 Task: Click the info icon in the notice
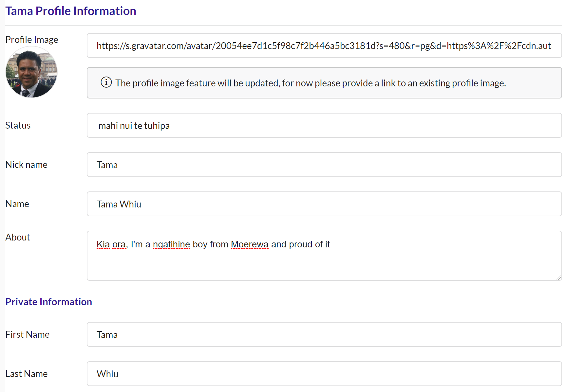pos(106,82)
